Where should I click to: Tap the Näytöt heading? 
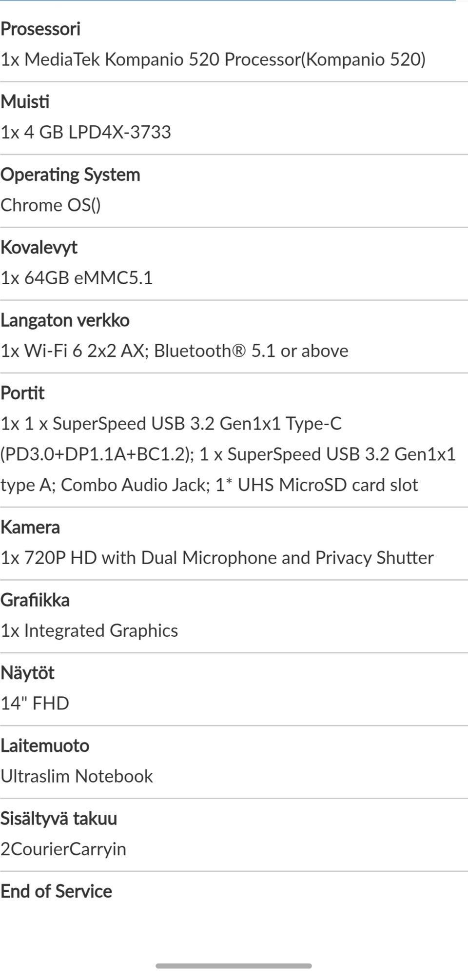point(27,673)
